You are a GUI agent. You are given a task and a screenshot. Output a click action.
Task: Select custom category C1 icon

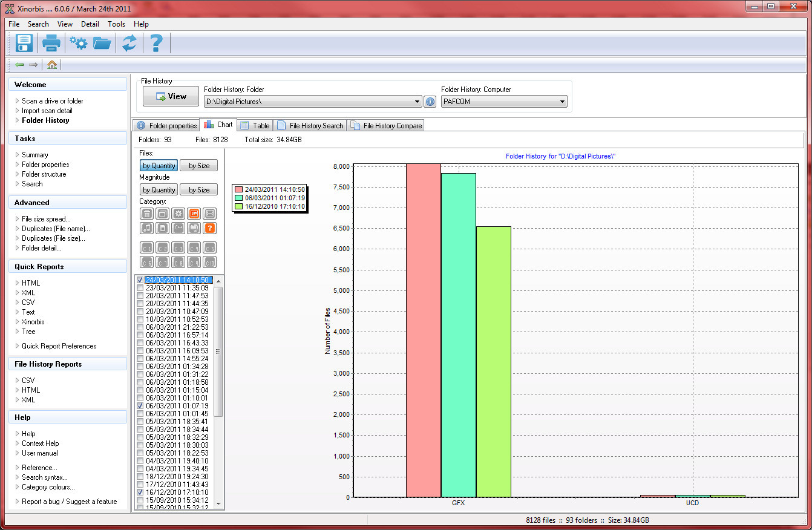pos(146,247)
